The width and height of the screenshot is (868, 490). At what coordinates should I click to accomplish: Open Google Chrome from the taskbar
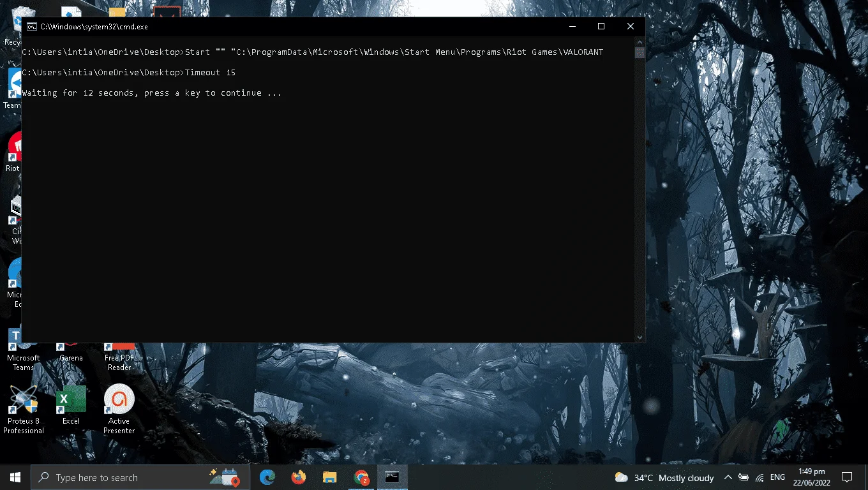[x=361, y=477]
